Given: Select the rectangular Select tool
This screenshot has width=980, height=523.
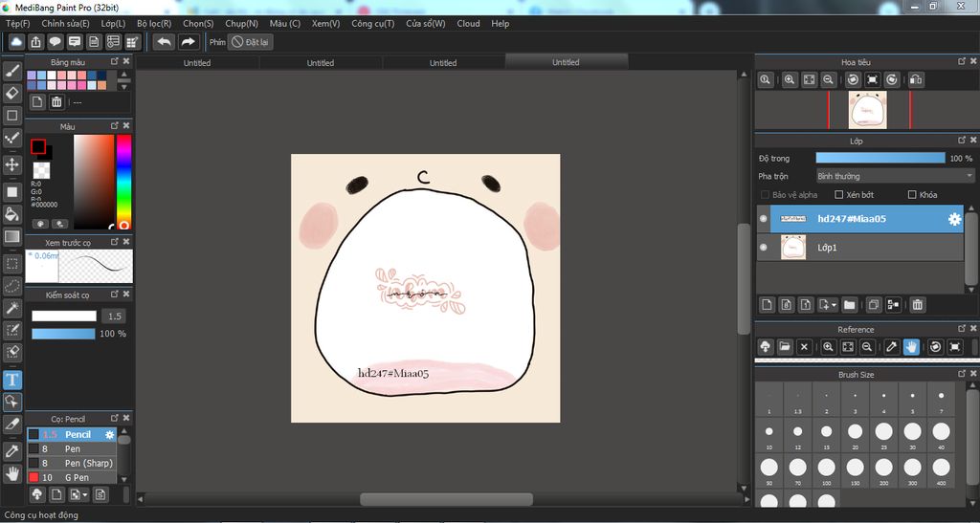Looking at the screenshot, I should (12, 263).
